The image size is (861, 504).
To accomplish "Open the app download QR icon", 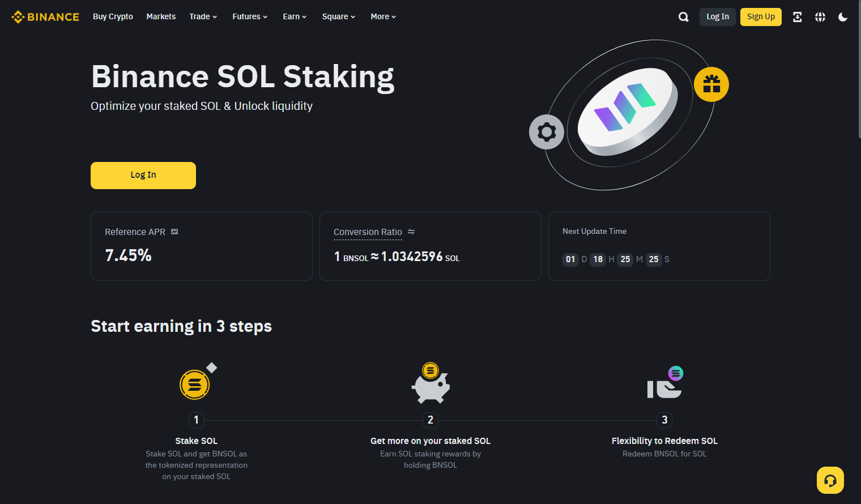I will [797, 17].
